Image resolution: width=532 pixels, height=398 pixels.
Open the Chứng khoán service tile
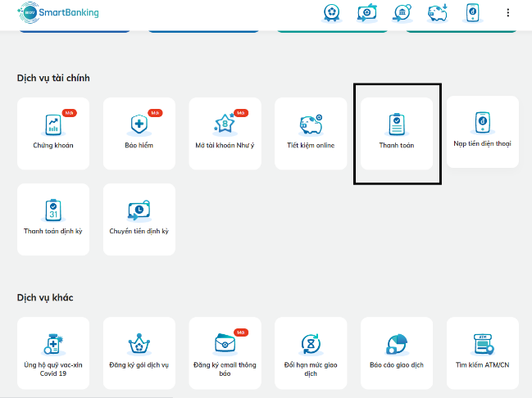click(x=53, y=133)
